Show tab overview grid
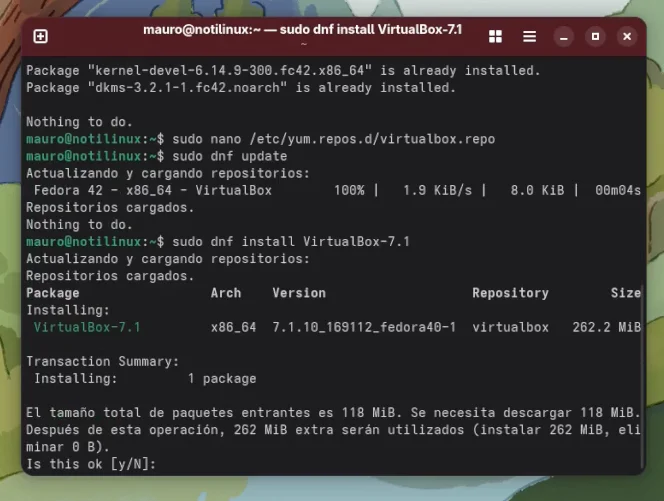The width and height of the screenshot is (664, 501). click(495, 36)
